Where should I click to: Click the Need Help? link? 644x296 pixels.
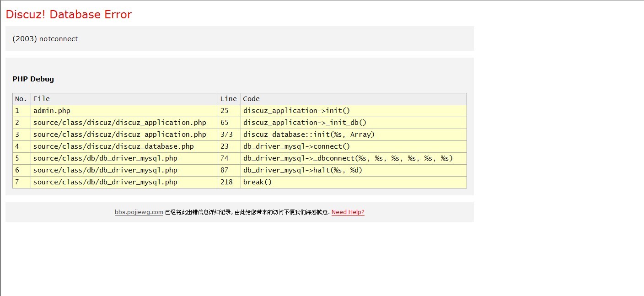click(348, 212)
